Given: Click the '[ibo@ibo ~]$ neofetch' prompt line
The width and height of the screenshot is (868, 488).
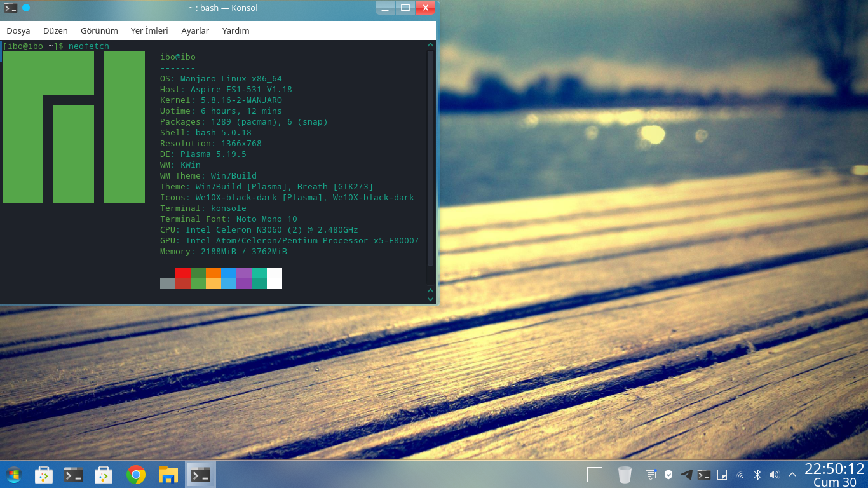Looking at the screenshot, I should tap(56, 46).
